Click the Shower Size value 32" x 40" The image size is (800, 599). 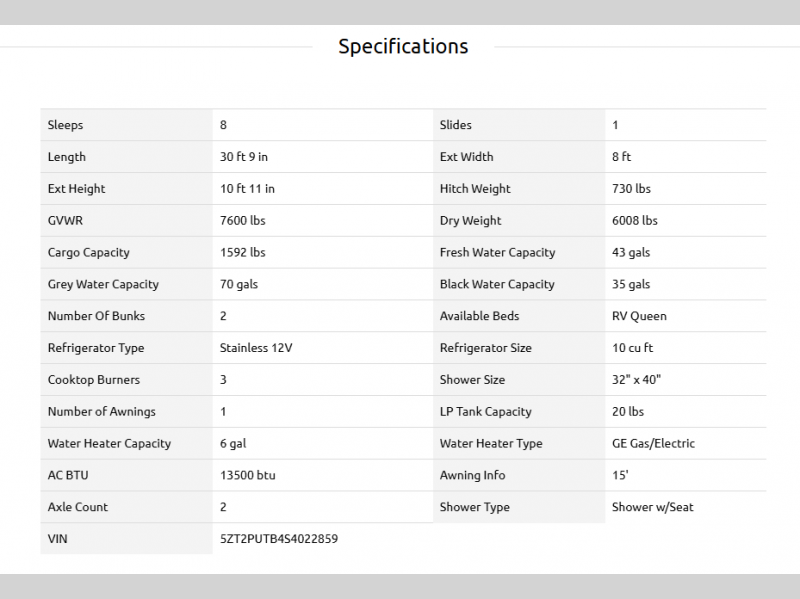click(636, 380)
